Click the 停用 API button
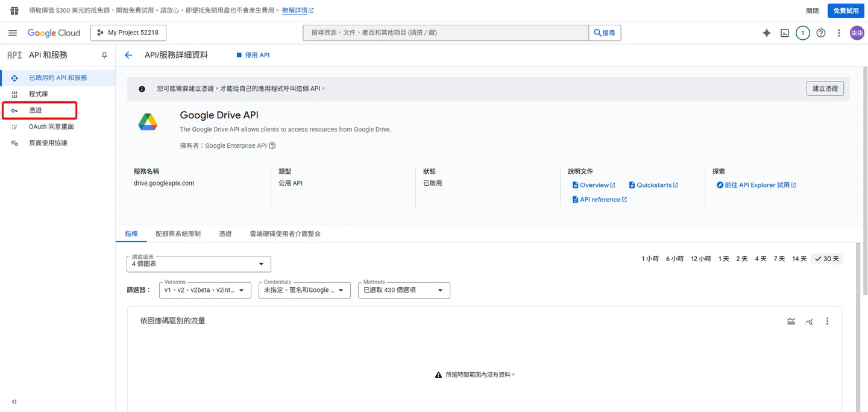Viewport: 868px width, 412px height. tap(253, 55)
